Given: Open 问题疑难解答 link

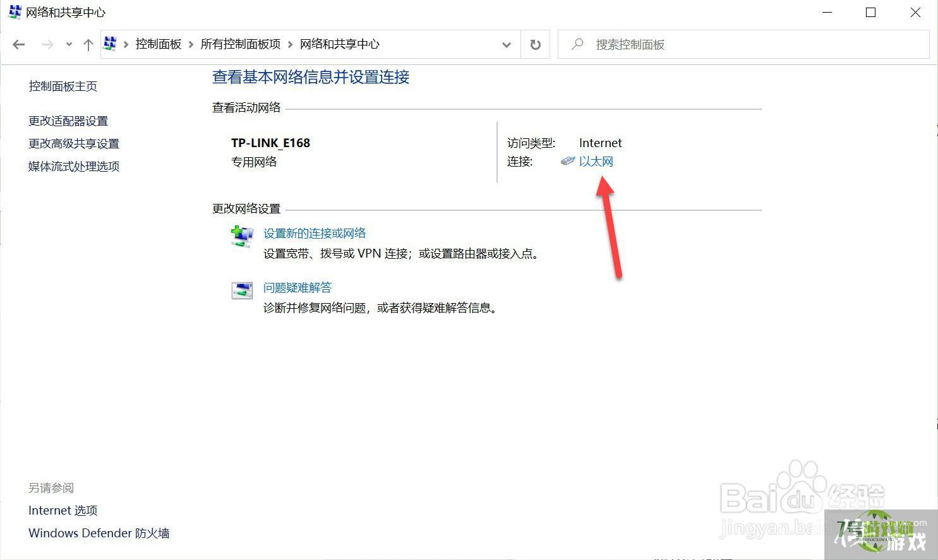Looking at the screenshot, I should point(298,288).
